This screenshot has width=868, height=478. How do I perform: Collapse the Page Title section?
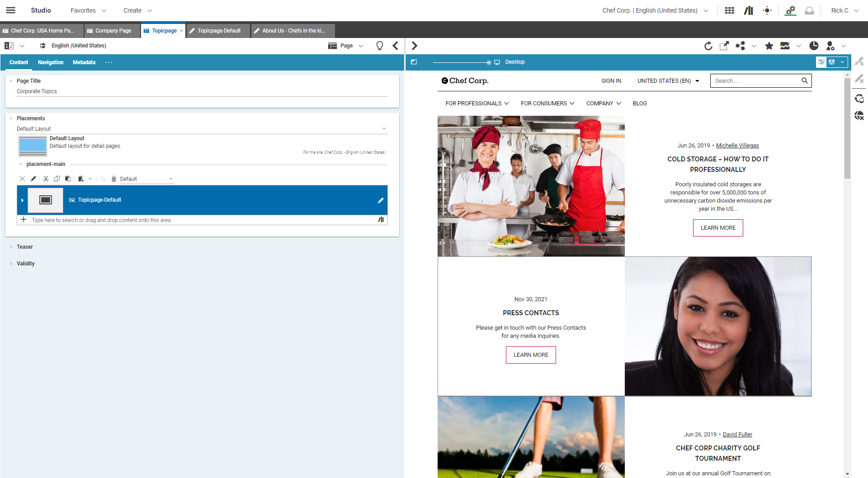[x=11, y=81]
